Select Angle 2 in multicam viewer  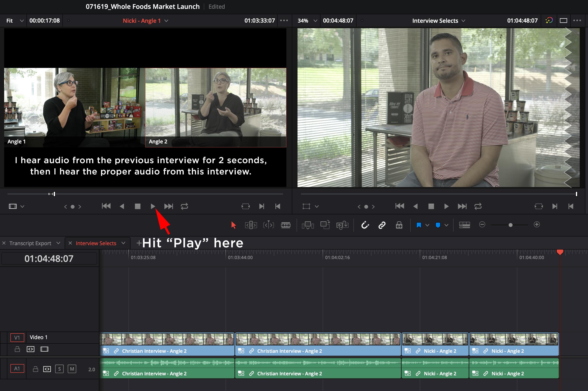point(216,107)
